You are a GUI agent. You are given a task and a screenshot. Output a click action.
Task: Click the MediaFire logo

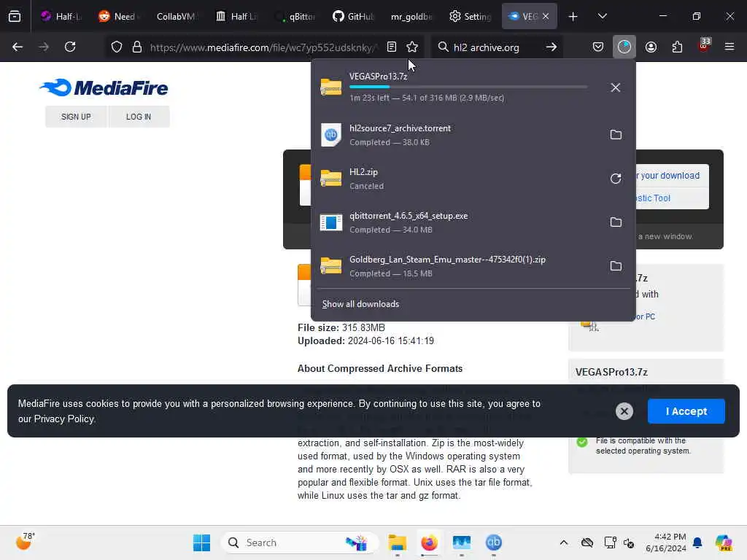tap(104, 87)
